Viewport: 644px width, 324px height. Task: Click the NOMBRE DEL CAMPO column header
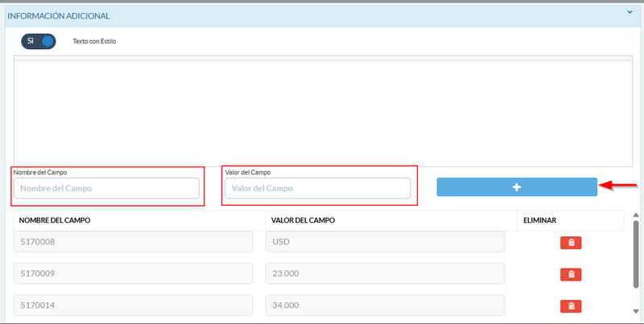pos(55,220)
